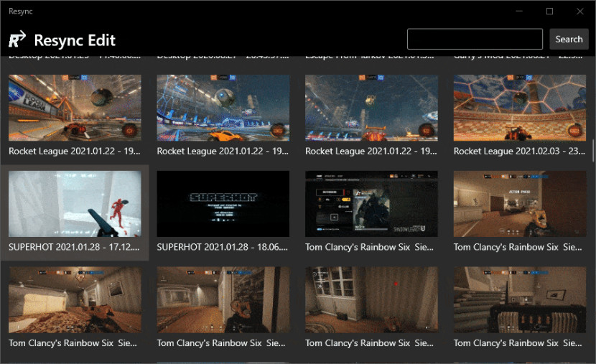This screenshot has height=364, width=596.
Task: Open Rocket League thumbnail with blue-lit arena
Action: pos(223,108)
